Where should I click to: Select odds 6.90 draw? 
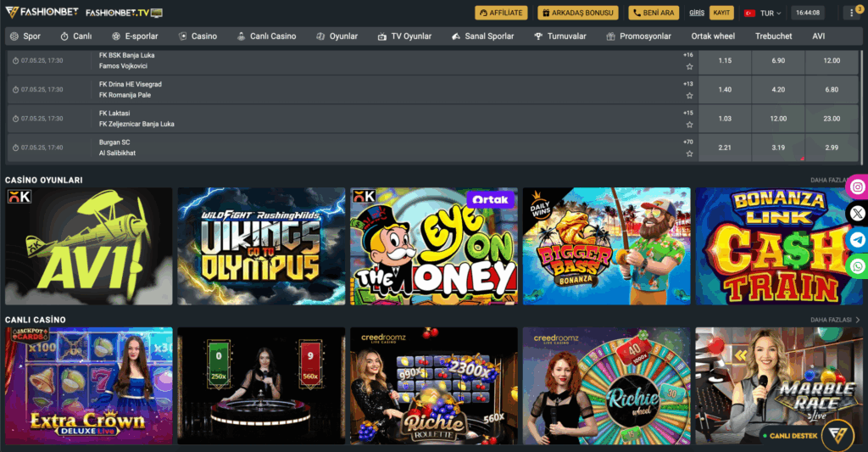click(x=778, y=61)
